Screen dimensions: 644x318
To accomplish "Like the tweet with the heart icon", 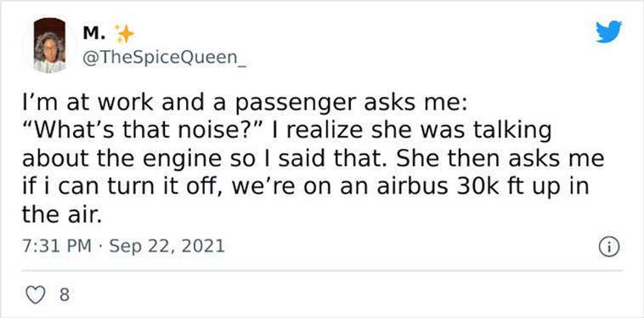I will 36,295.
